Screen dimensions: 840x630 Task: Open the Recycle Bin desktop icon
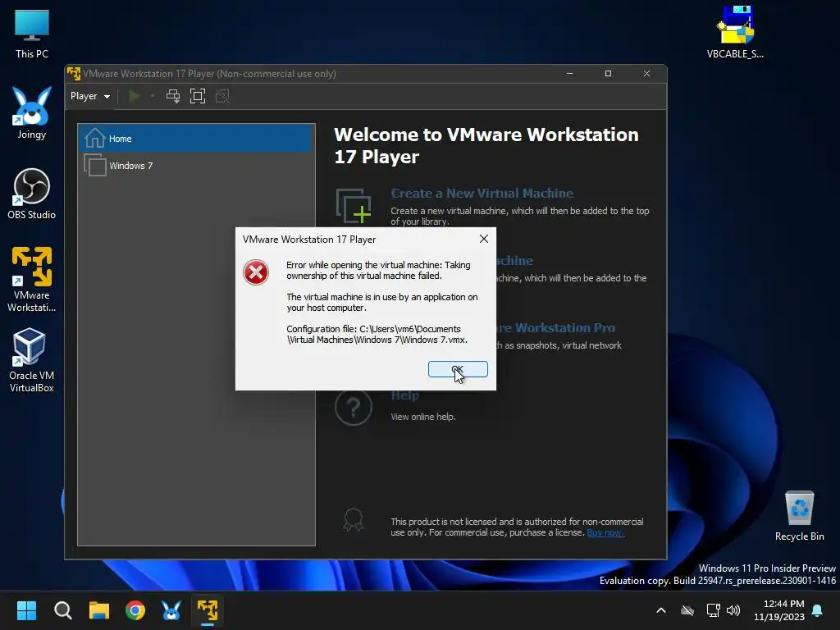[x=799, y=516]
